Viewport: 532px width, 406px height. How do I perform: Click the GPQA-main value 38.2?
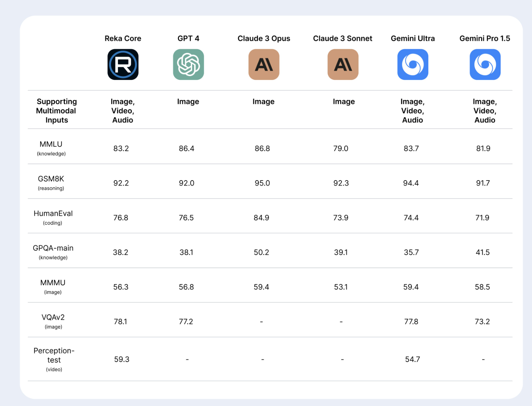click(x=121, y=252)
